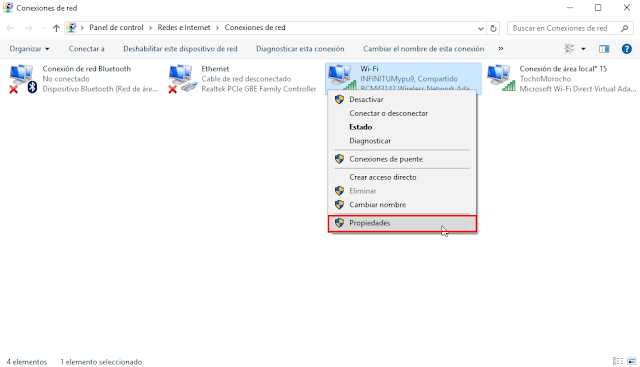640x367 pixels.
Task: Open Panel de control breadcrumb
Action: [116, 28]
